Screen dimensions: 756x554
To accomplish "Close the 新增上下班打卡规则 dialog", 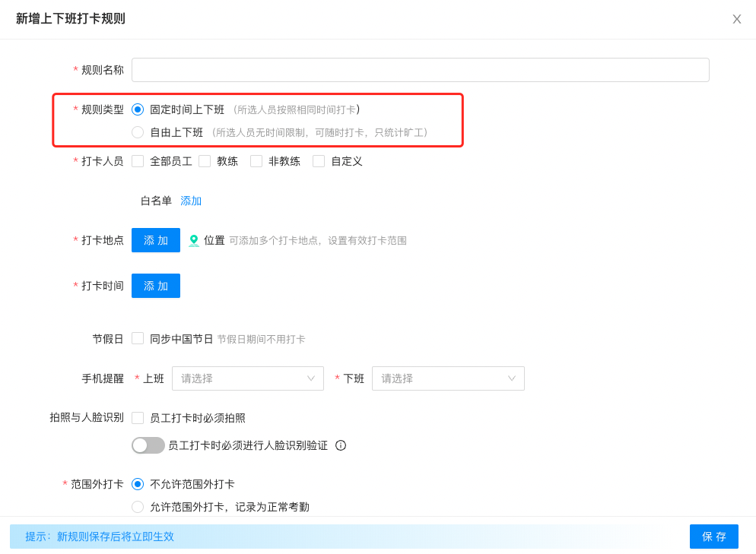I will pos(736,19).
